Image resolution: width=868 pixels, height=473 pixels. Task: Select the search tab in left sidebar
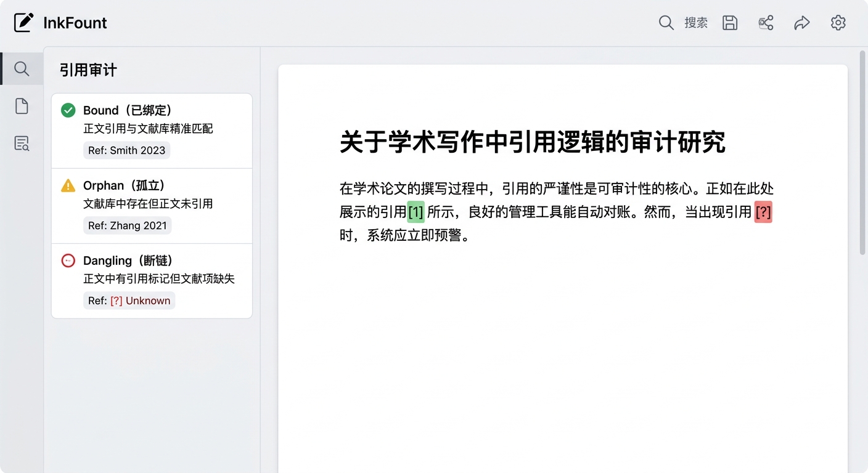tap(22, 68)
